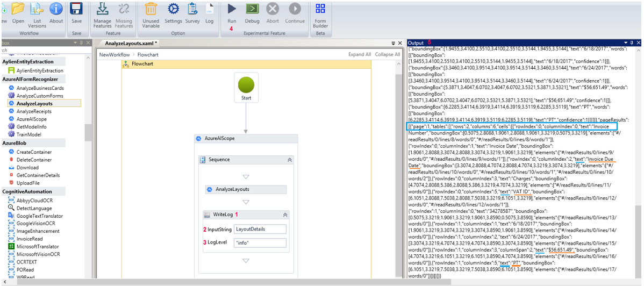Viewport: 644px width, 286px height.
Task: Open the Log viewer icon
Action: point(209,9)
